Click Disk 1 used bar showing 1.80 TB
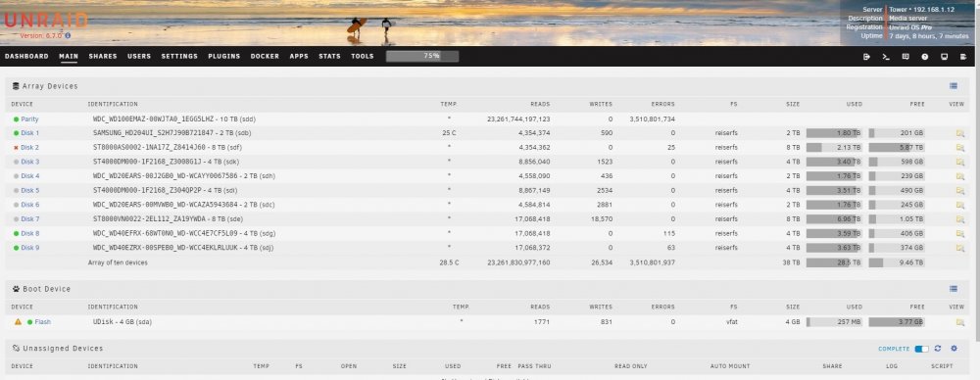The height and width of the screenshot is (380, 980). click(x=834, y=133)
